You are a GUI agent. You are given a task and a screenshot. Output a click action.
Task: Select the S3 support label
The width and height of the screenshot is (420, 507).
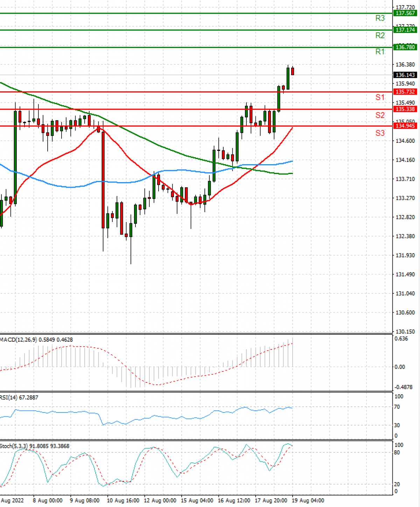380,133
